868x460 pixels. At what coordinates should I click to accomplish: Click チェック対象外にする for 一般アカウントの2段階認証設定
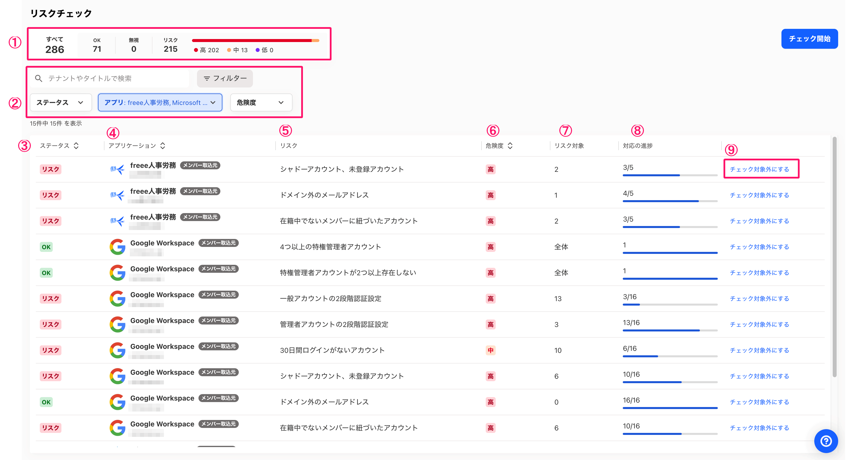(x=759, y=298)
